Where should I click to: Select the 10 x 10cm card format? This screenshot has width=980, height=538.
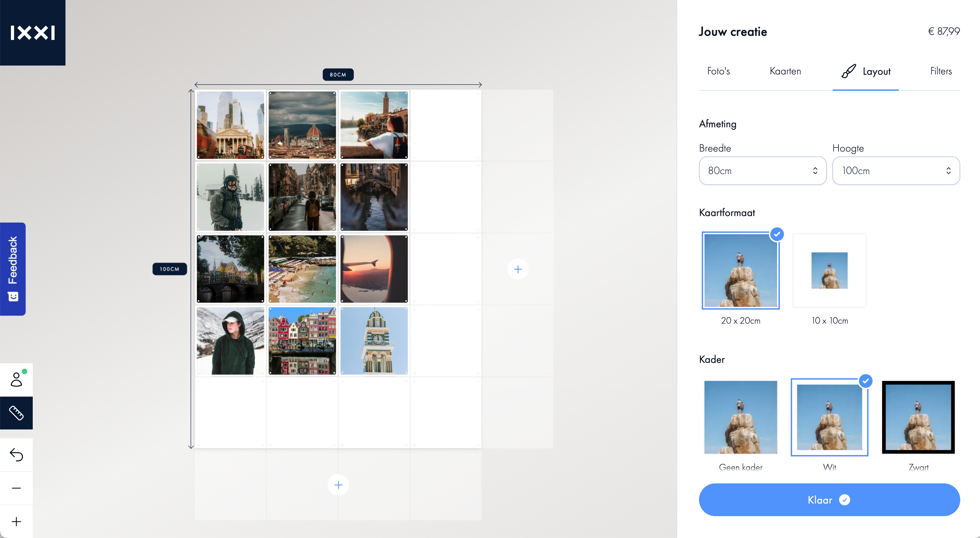pos(829,270)
